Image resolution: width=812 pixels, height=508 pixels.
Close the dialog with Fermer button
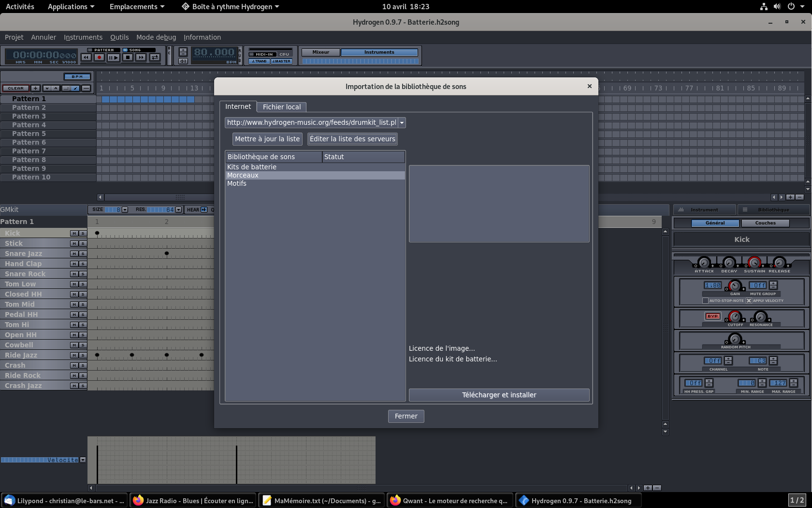coord(406,417)
